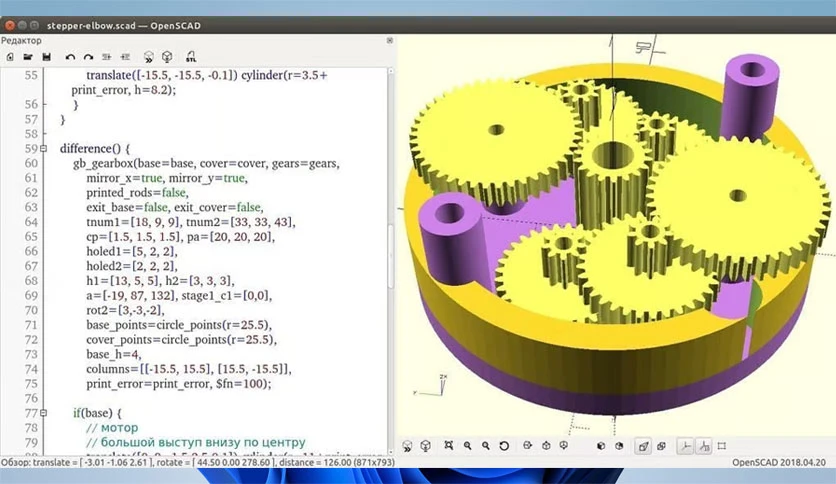The width and height of the screenshot is (836, 484).
Task: Click the 'mirror_x=true' code line
Action: [167, 178]
